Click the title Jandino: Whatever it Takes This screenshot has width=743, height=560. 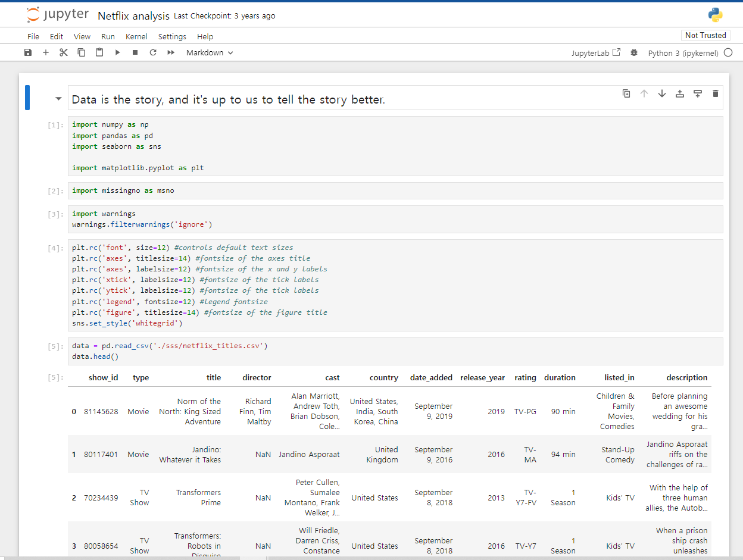pyautogui.click(x=190, y=455)
